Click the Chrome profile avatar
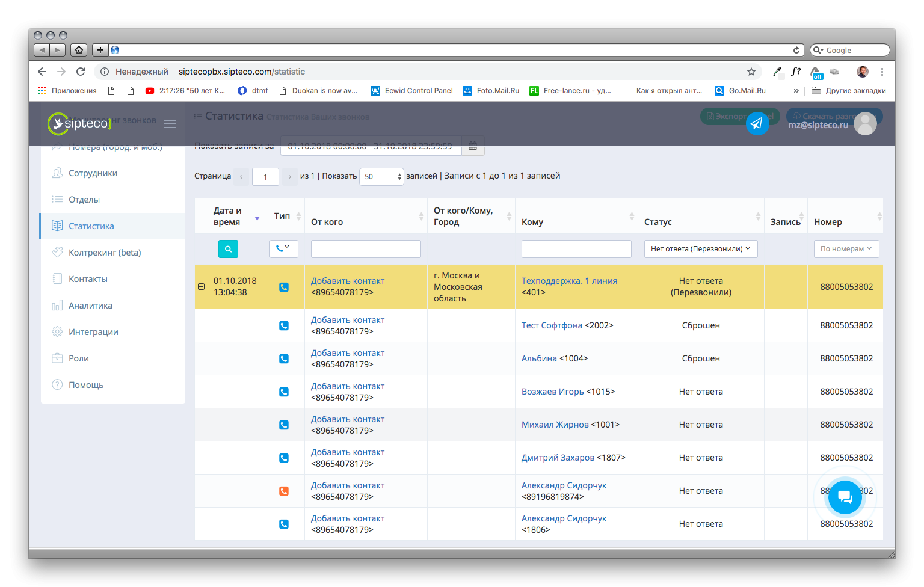Image resolution: width=924 pixels, height=587 pixels. (863, 72)
